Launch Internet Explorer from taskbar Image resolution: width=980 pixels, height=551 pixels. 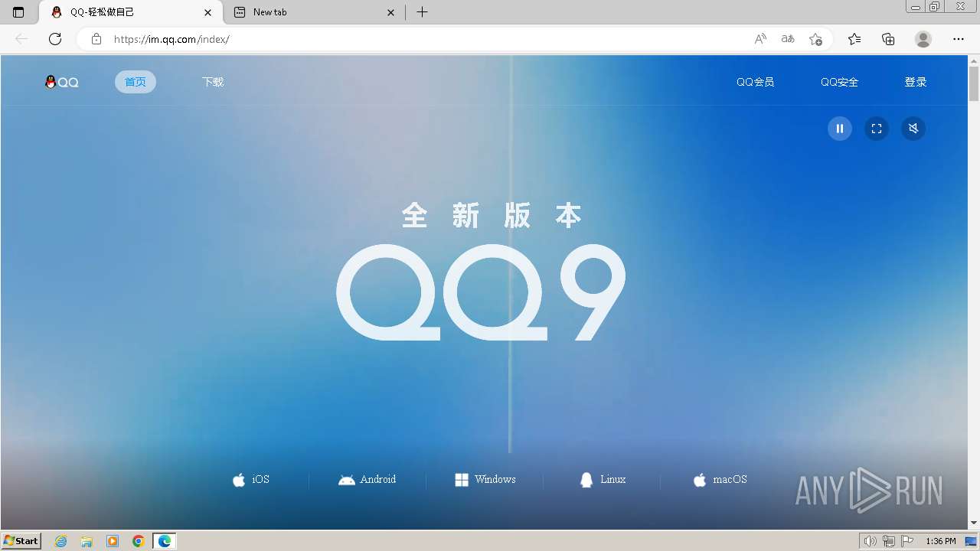pos(61,541)
